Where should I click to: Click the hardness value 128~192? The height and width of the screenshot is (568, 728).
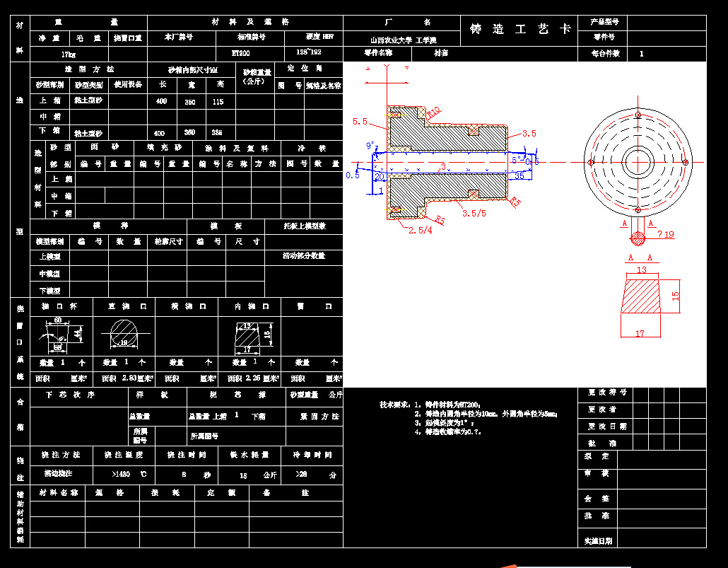(309, 52)
